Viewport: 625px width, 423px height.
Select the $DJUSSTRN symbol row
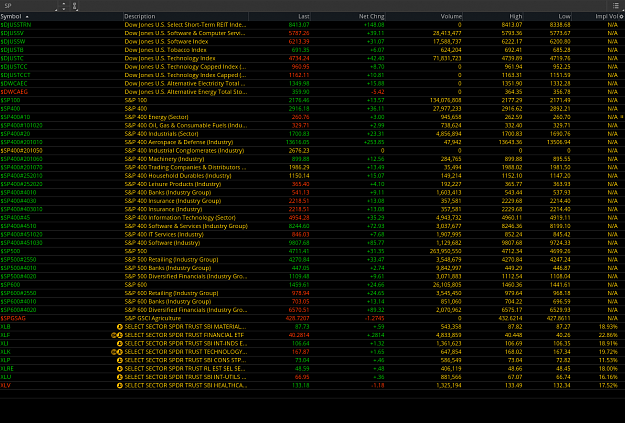(x=312, y=25)
